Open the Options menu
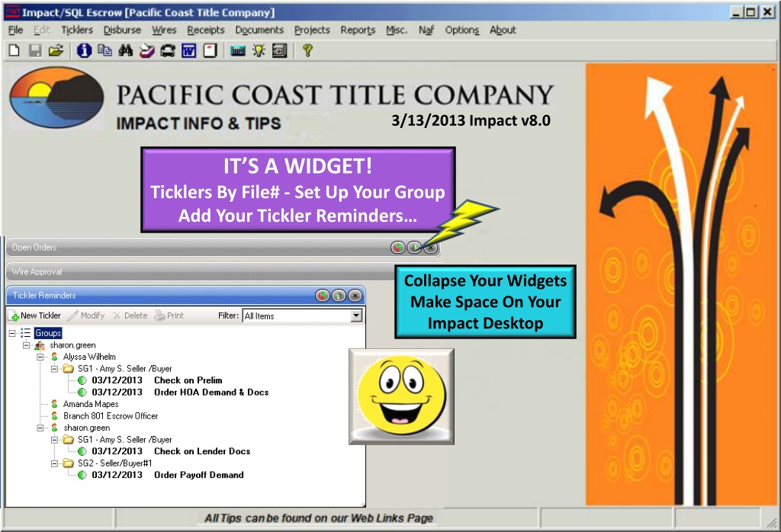The image size is (781, 532). click(x=461, y=30)
